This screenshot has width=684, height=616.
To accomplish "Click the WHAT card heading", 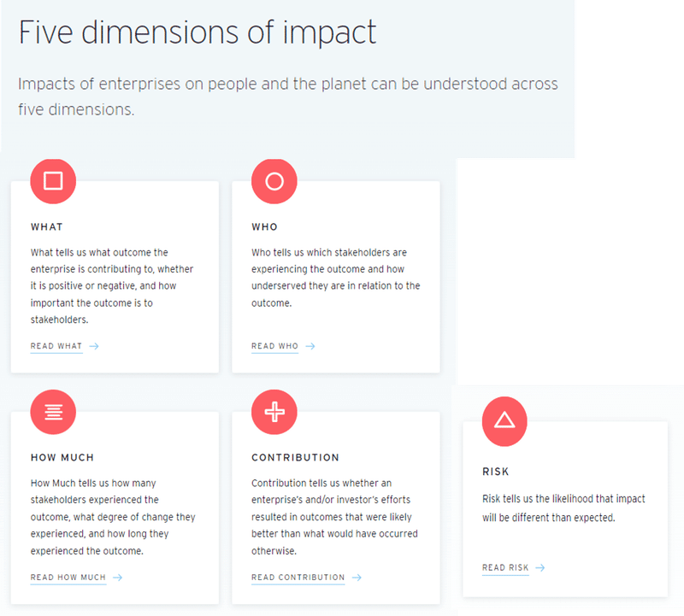I will pos(47,226).
